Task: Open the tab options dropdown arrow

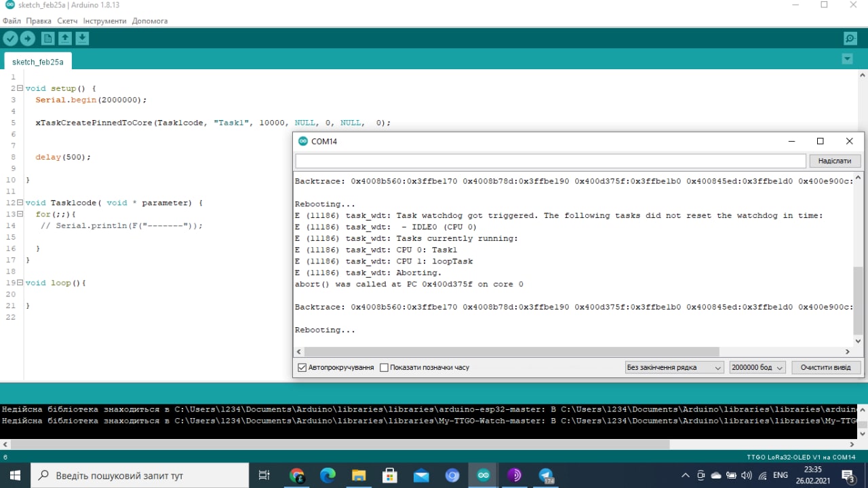Action: 847,59
